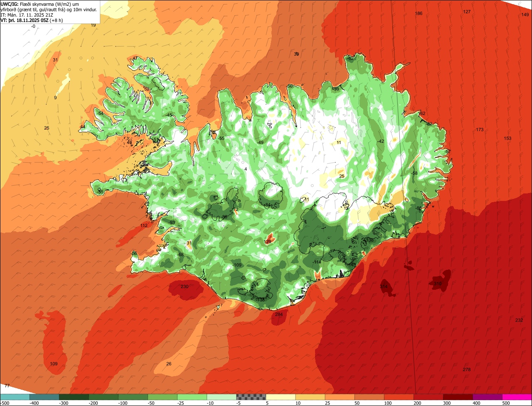Select the 300 to 400 dark maroon swatch
This screenshot has width=532, height=406.
coord(458,397)
